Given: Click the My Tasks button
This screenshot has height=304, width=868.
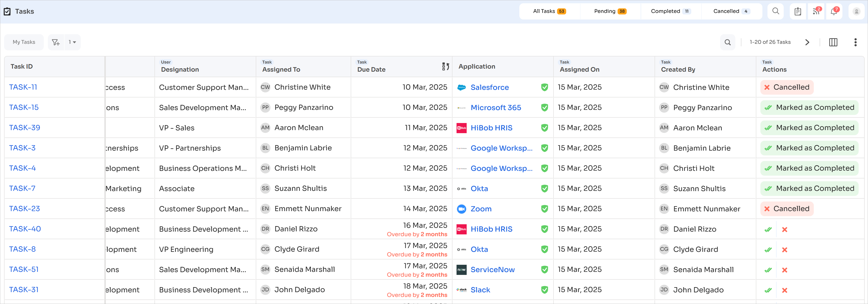Looking at the screenshot, I should click(24, 42).
